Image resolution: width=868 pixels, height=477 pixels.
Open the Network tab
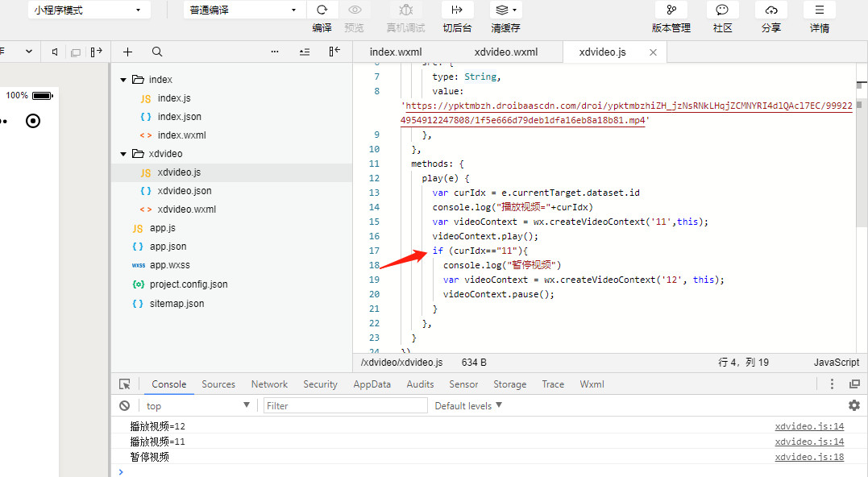tap(269, 384)
